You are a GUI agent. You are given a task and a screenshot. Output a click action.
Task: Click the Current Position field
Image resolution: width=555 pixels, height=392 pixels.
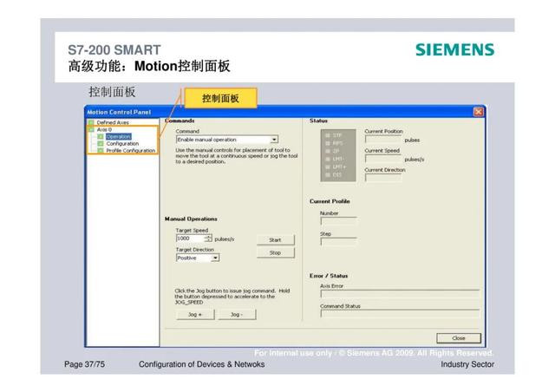tap(383, 139)
